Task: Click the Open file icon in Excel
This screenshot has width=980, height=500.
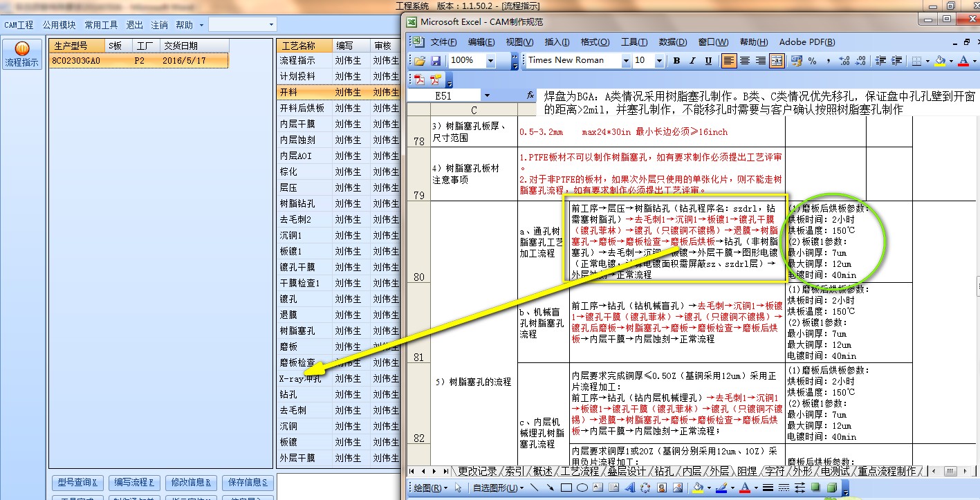Action: point(420,61)
